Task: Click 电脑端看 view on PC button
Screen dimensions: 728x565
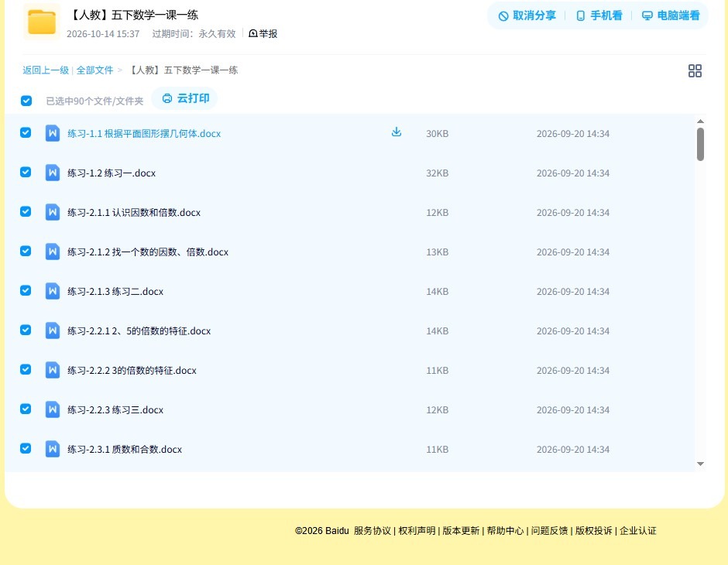Action: point(671,15)
